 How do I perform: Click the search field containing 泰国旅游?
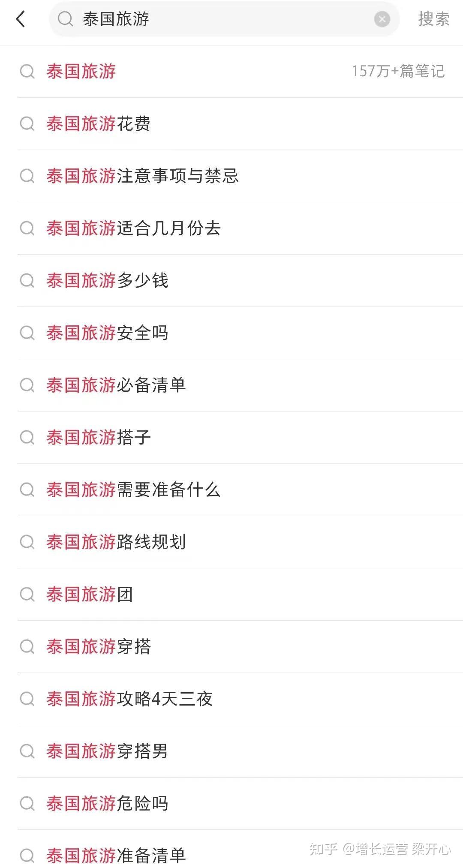pyautogui.click(x=223, y=19)
